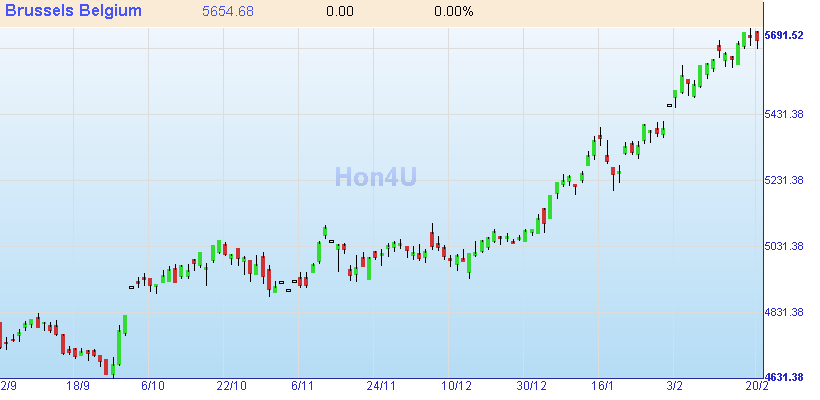
Task: Click the 30/12 date label
Action: [x=532, y=386]
